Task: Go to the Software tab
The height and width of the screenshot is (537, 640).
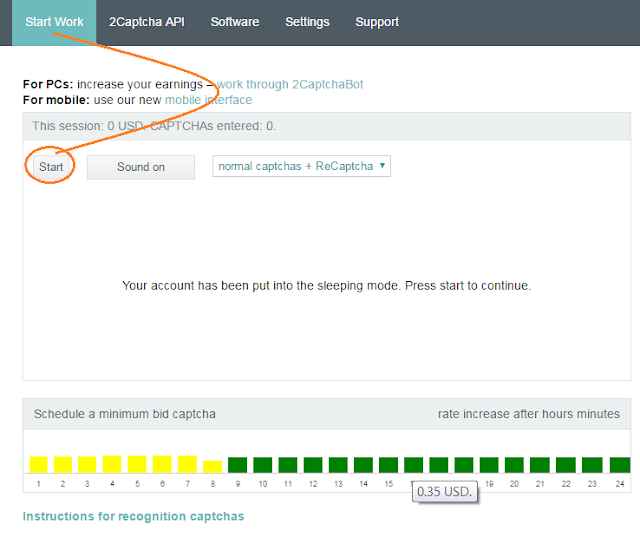Action: point(235,22)
